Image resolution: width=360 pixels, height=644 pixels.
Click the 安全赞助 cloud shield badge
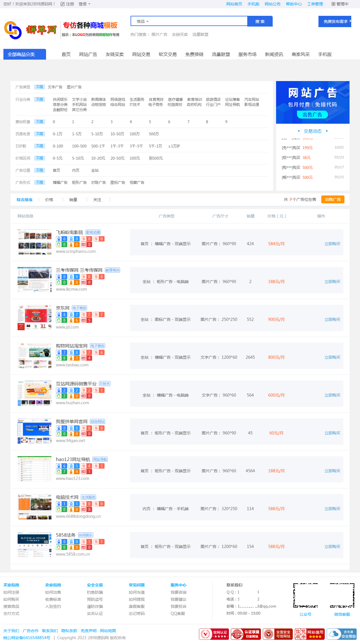click(x=341, y=634)
